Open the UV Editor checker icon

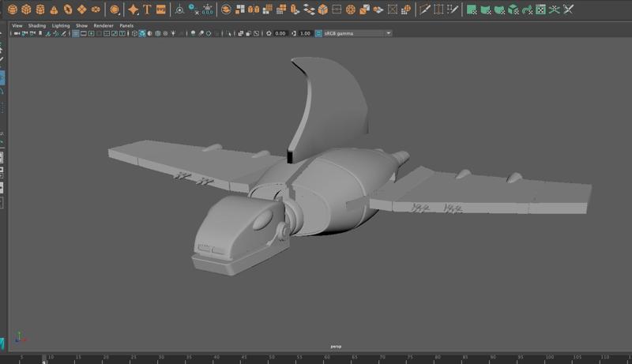tap(540, 9)
